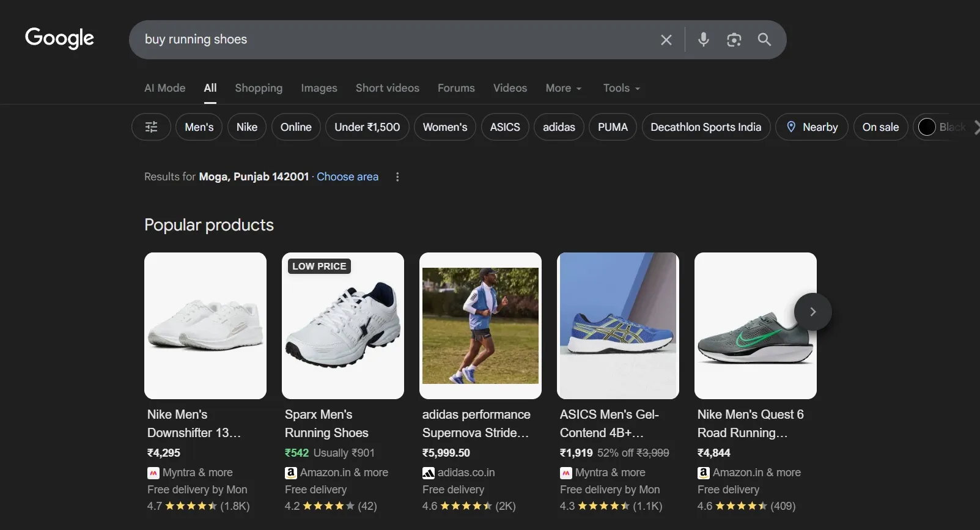Open the Sparx running shoes thumbnail
980x530 pixels.
(x=342, y=325)
